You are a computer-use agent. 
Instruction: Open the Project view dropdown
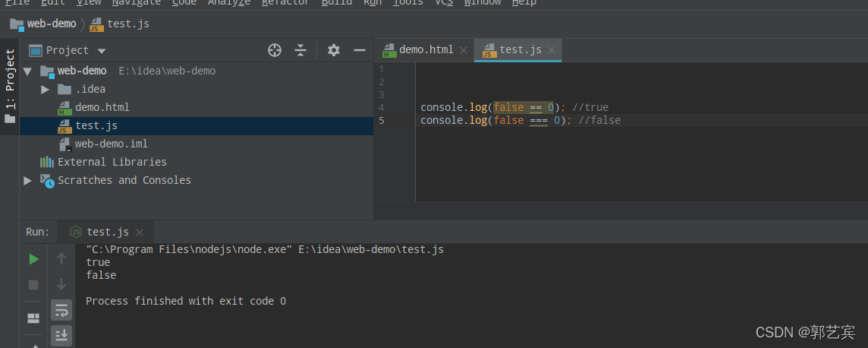(x=102, y=51)
